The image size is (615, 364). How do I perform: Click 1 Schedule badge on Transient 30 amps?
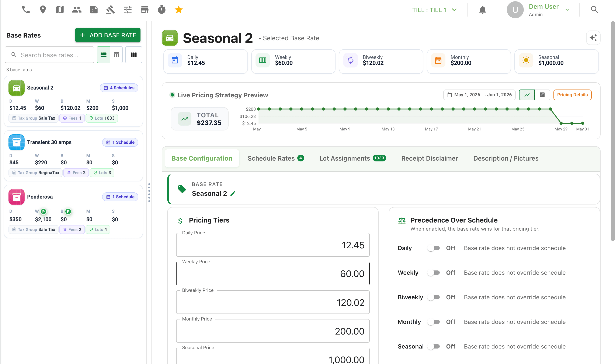120,142
